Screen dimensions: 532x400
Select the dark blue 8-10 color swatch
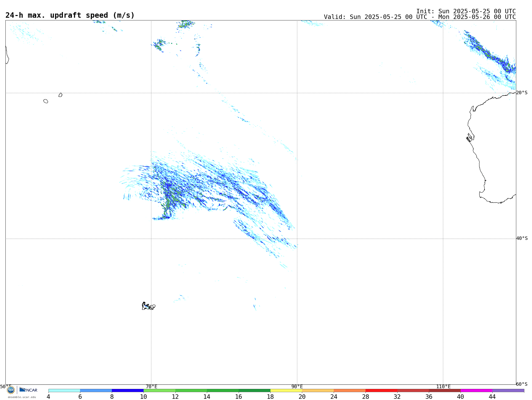pyautogui.click(x=128, y=390)
